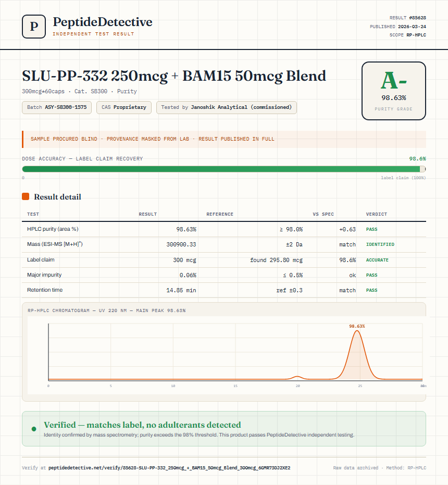The image size is (448, 485).
Task: Click the dose accuracy progress bar
Action: click(x=223, y=169)
